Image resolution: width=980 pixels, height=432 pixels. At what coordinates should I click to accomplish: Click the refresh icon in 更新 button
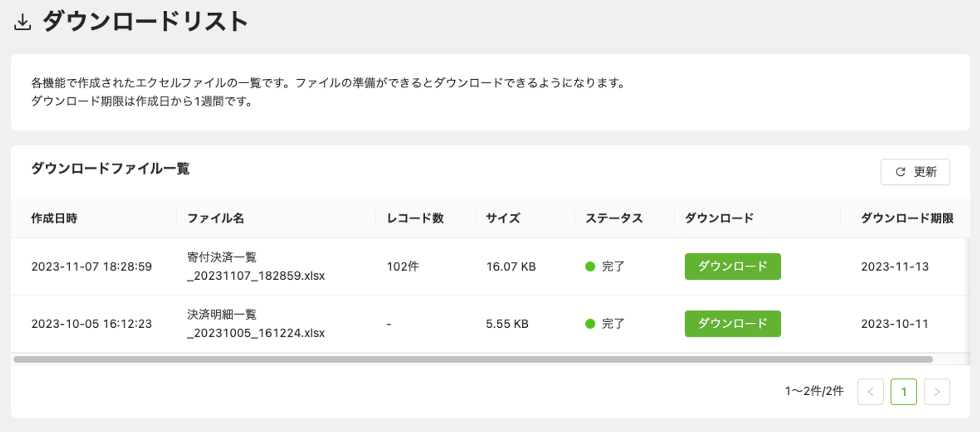(900, 172)
